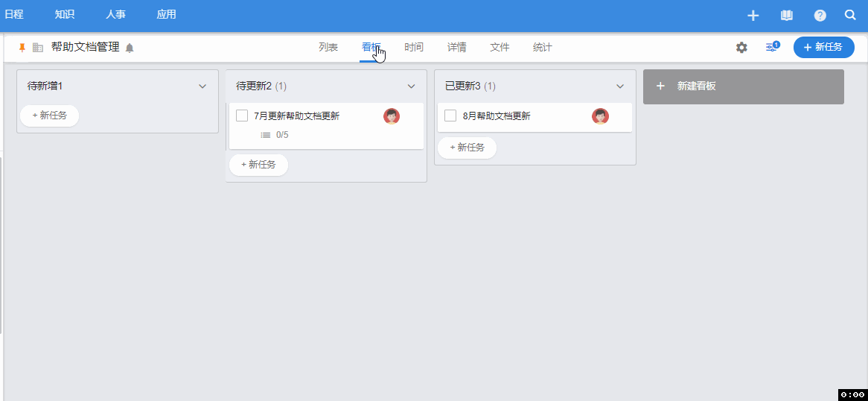
Task: Open the 详情 tab
Action: tap(456, 48)
